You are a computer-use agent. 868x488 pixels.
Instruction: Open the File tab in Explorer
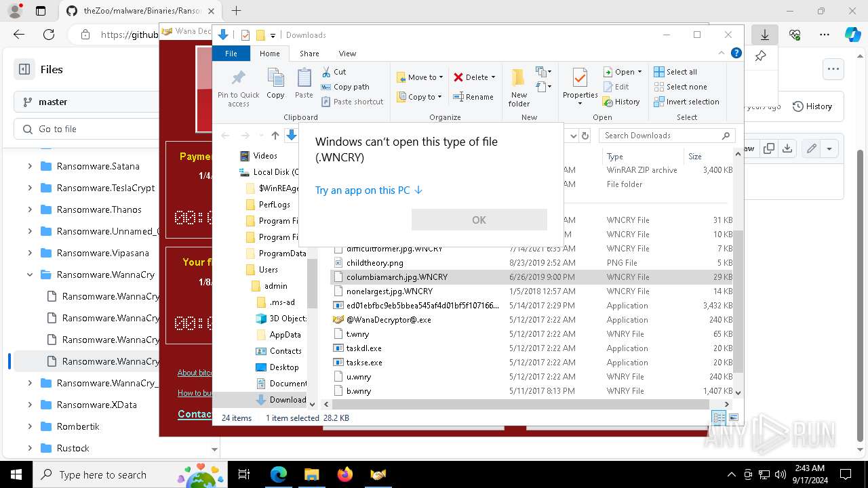tap(231, 54)
